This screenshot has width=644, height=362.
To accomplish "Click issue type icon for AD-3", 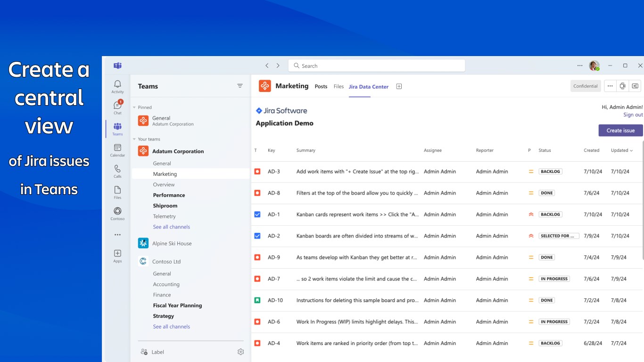I will 257,172.
